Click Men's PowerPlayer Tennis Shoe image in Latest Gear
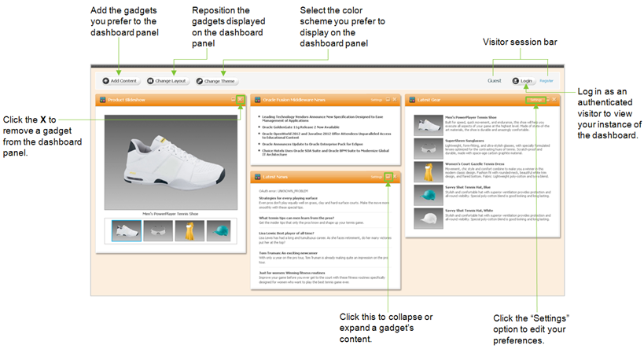 [x=429, y=125]
